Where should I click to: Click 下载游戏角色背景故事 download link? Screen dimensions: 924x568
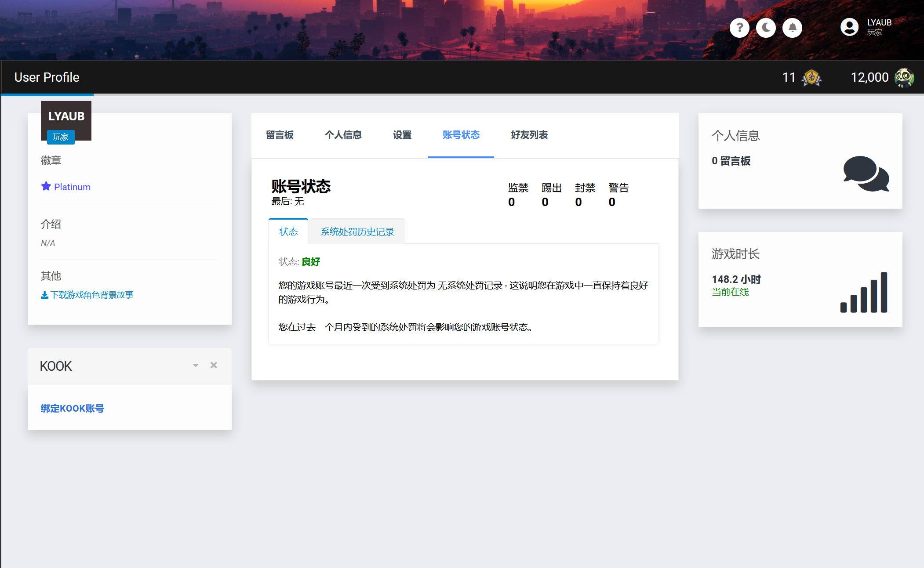click(x=87, y=295)
